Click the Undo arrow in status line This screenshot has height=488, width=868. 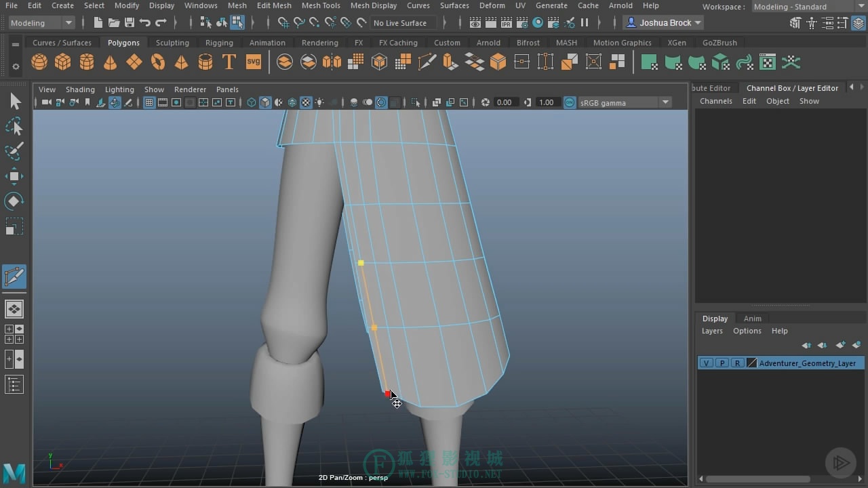[x=144, y=22]
